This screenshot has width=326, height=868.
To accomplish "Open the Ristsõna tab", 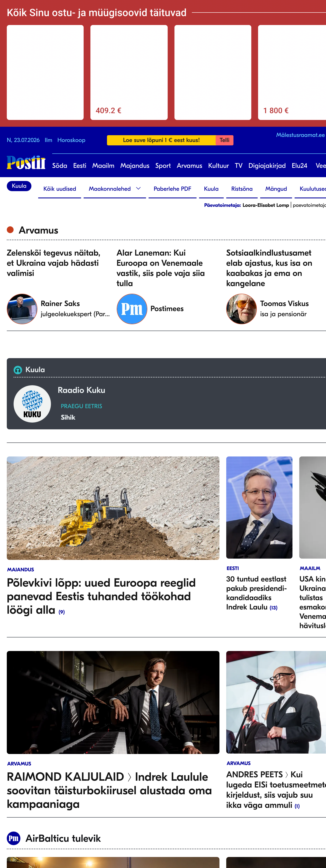I will (242, 189).
